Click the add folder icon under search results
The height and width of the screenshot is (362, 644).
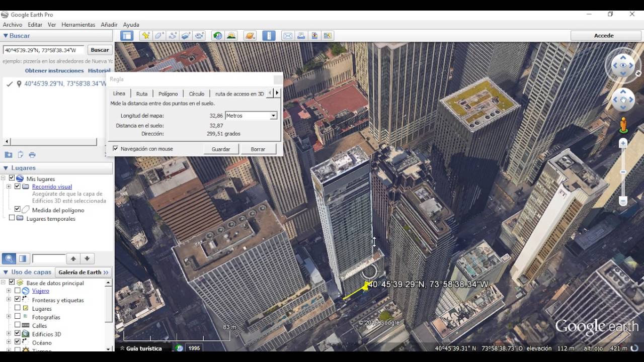pyautogui.click(x=9, y=155)
